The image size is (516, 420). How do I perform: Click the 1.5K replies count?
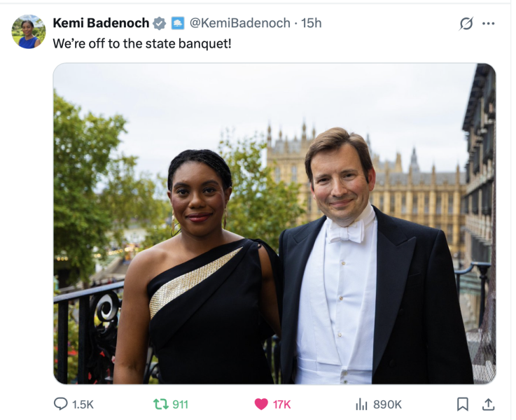tap(83, 404)
